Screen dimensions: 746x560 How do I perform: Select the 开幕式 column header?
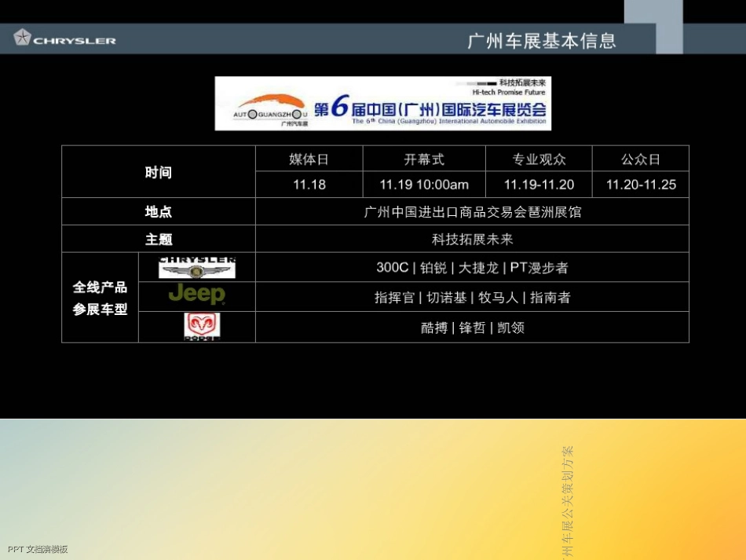pos(424,159)
